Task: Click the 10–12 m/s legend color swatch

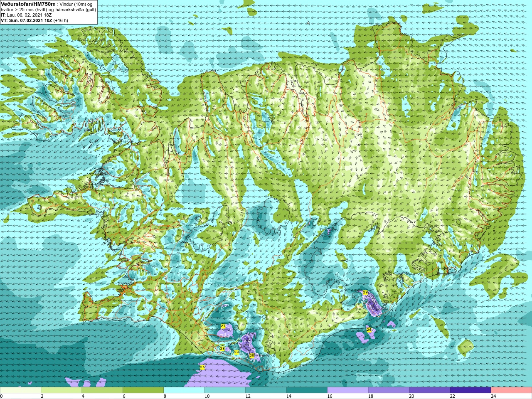Action: 225,390
